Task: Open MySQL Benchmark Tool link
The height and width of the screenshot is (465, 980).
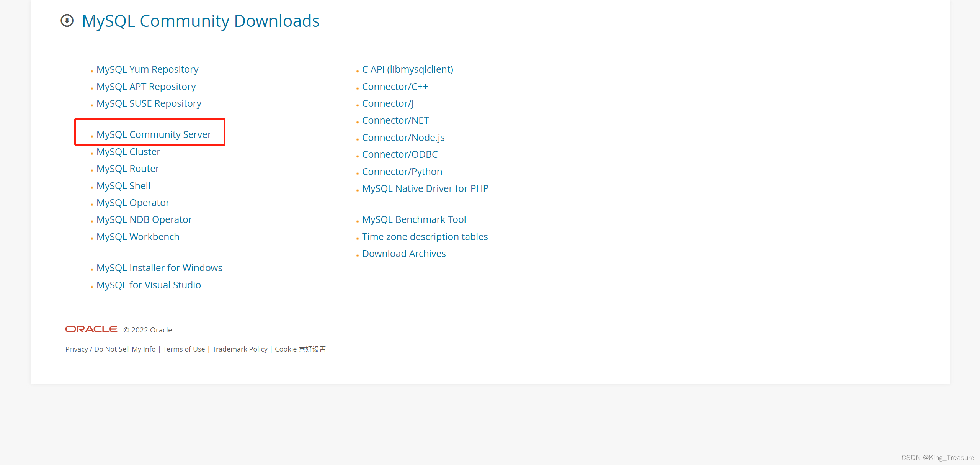Action: click(414, 219)
